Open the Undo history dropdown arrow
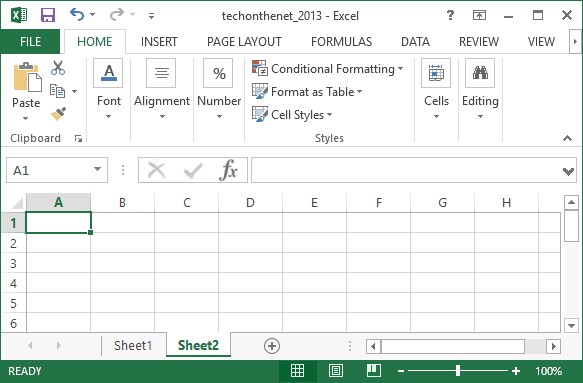Screen dimensions: 583x383 [93, 15]
